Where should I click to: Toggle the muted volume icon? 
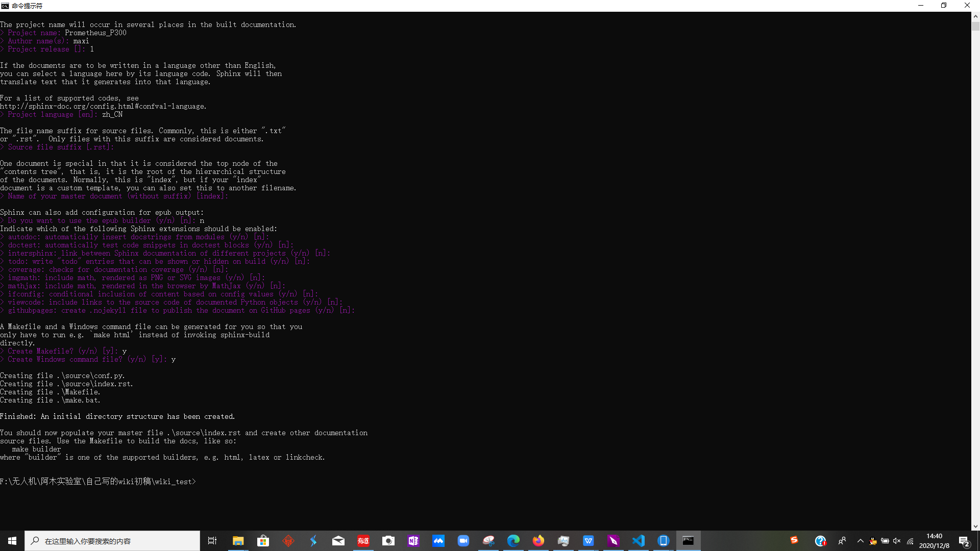[x=897, y=541]
